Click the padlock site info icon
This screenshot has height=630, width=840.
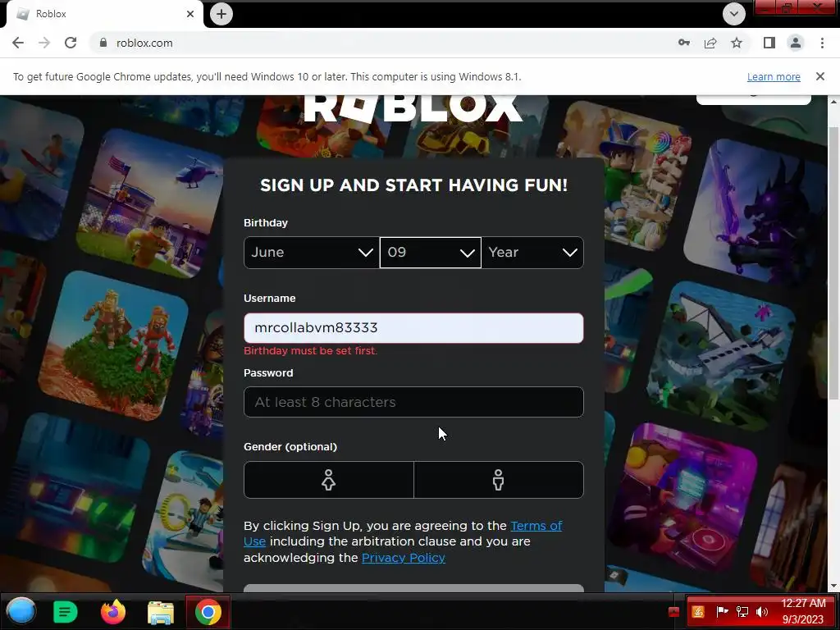click(103, 43)
